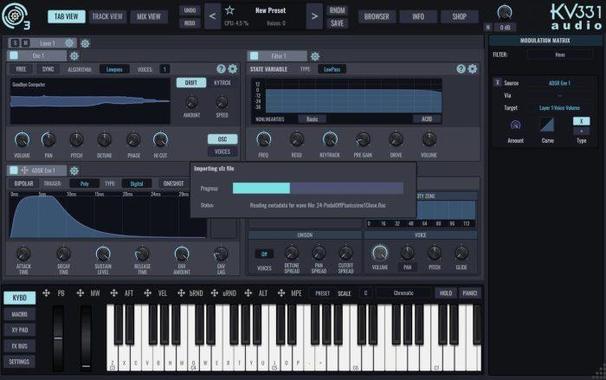606x380 pixels.
Task: Click the VEL modulation drag handle icon
Action: (147, 293)
